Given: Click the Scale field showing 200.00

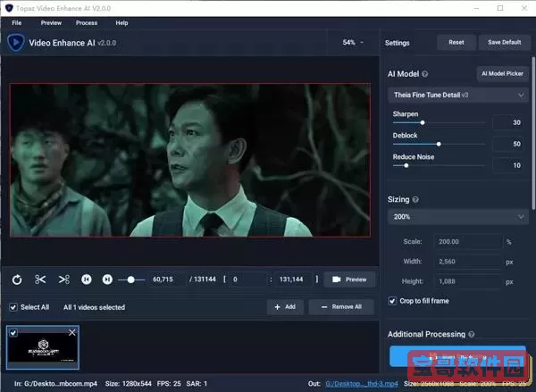Looking at the screenshot, I should pos(468,242).
